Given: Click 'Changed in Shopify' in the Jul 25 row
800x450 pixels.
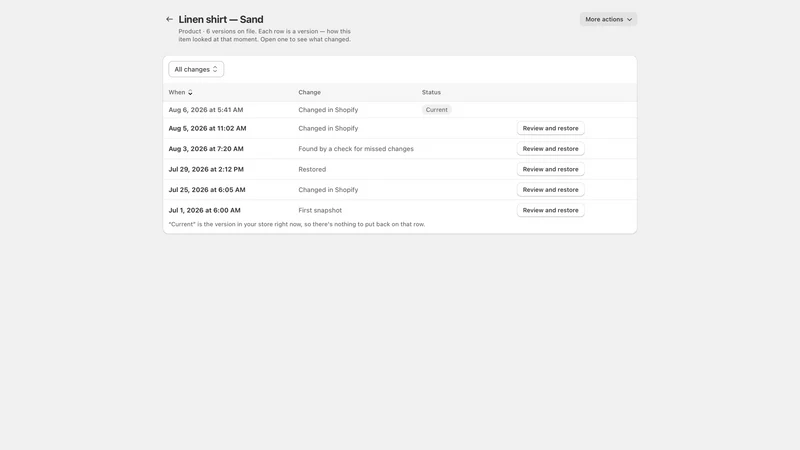Looking at the screenshot, I should coord(328,190).
